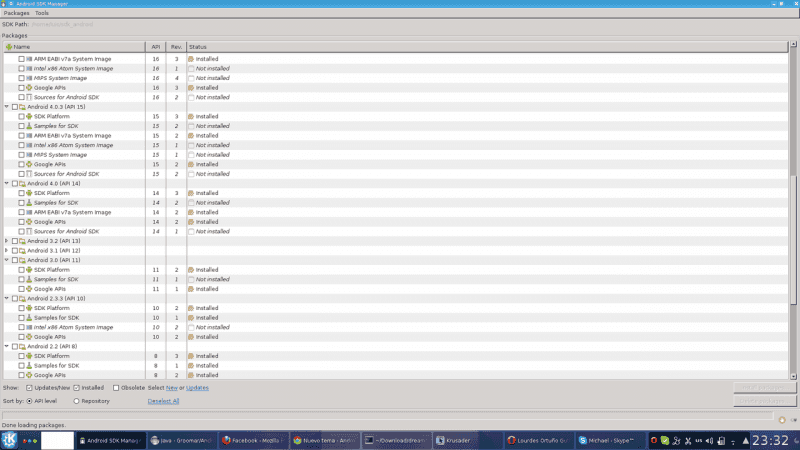This screenshot has height=450, width=800.
Task: Uncheck the Installed show filter
Action: point(77,388)
